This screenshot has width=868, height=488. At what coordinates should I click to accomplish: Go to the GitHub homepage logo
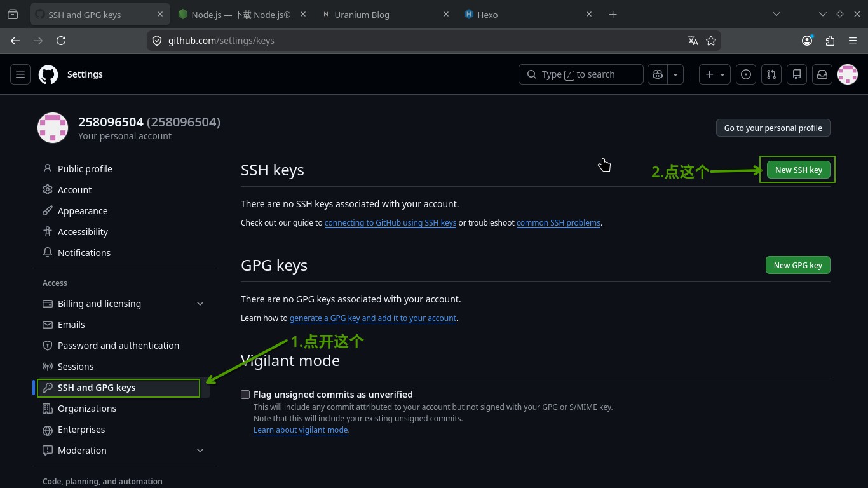(48, 74)
